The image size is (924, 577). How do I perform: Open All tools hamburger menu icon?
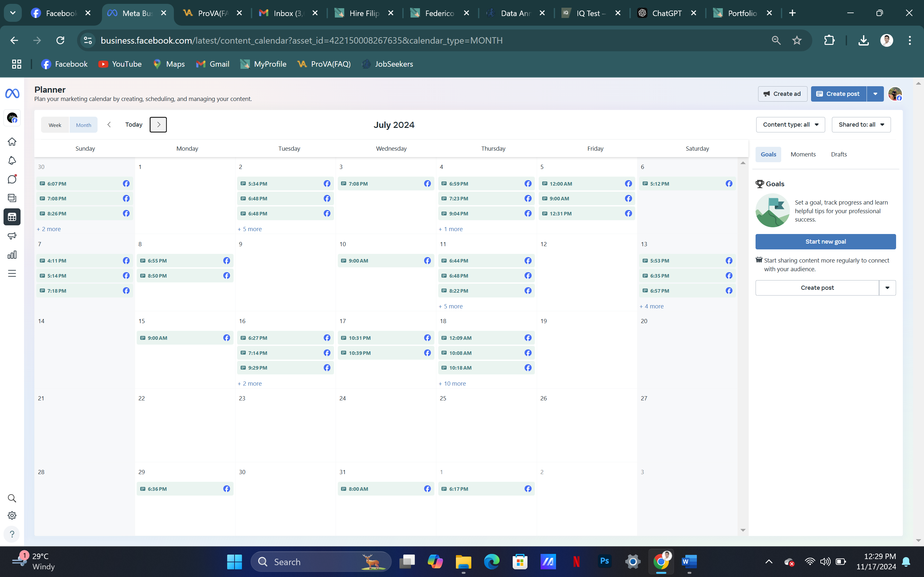pos(12,274)
